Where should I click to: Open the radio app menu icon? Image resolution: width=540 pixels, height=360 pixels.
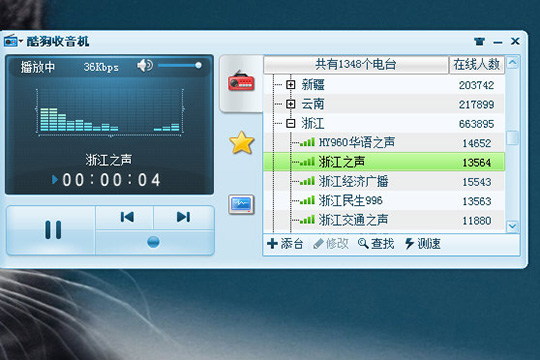(11, 41)
